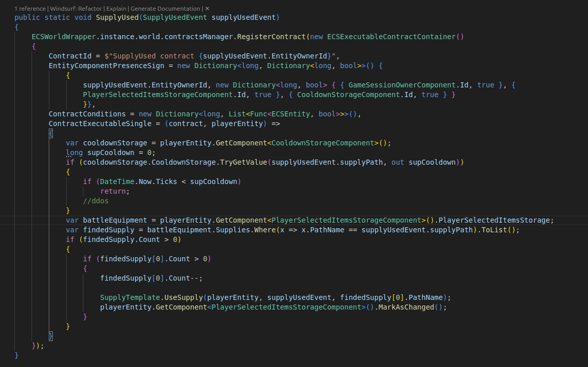The image size is (588, 367).
Task: Click 'CooldownStorageComponent.Id' in the dictionary initializer
Action: point(355,95)
